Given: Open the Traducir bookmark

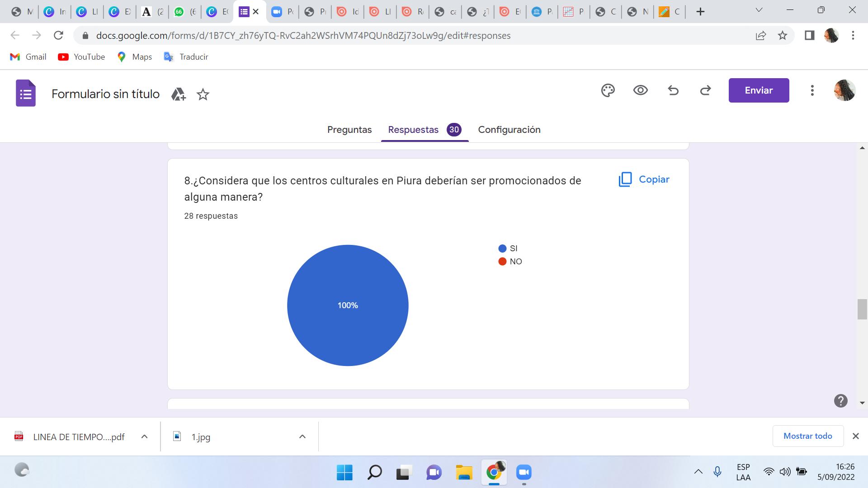Looking at the screenshot, I should point(186,57).
